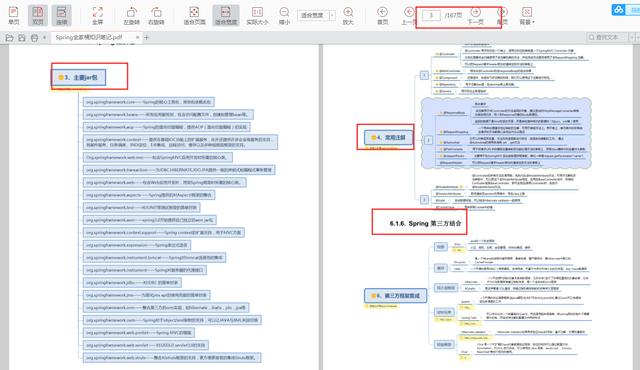Go to next page (下一页)
The height and width of the screenshot is (370, 640).
475,16
